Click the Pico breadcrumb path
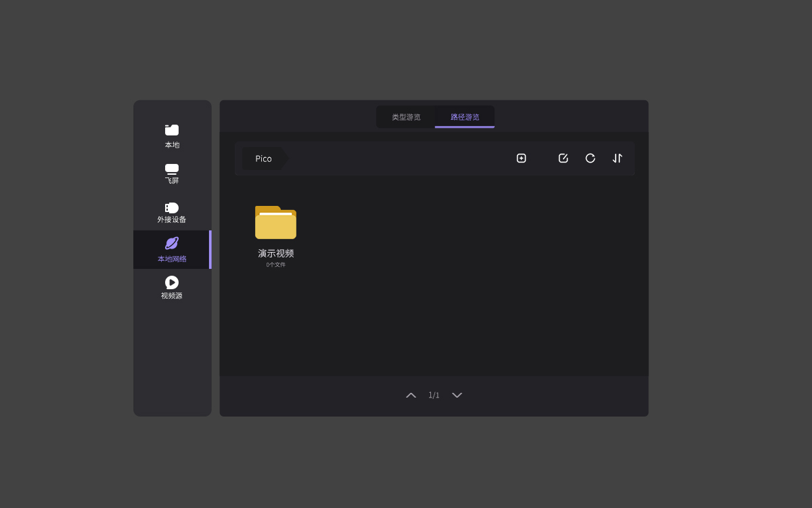Screen dimensions: 812x508 pos(263,158)
